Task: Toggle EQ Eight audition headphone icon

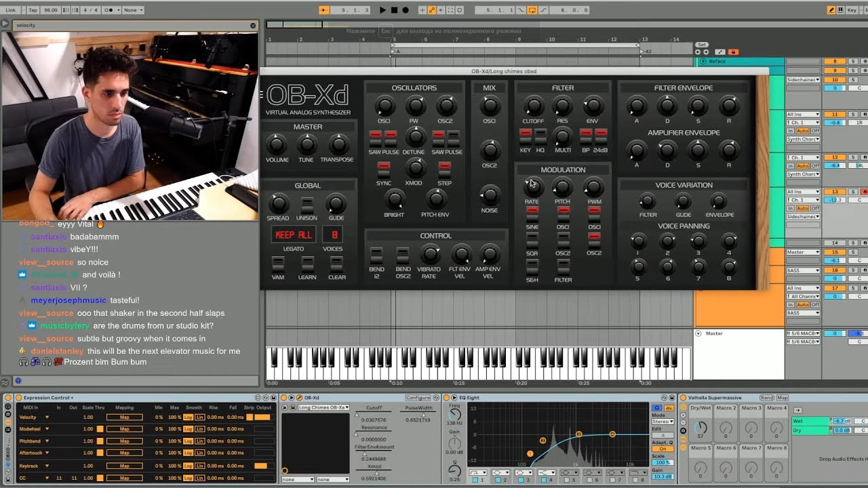Action: click(x=656, y=407)
